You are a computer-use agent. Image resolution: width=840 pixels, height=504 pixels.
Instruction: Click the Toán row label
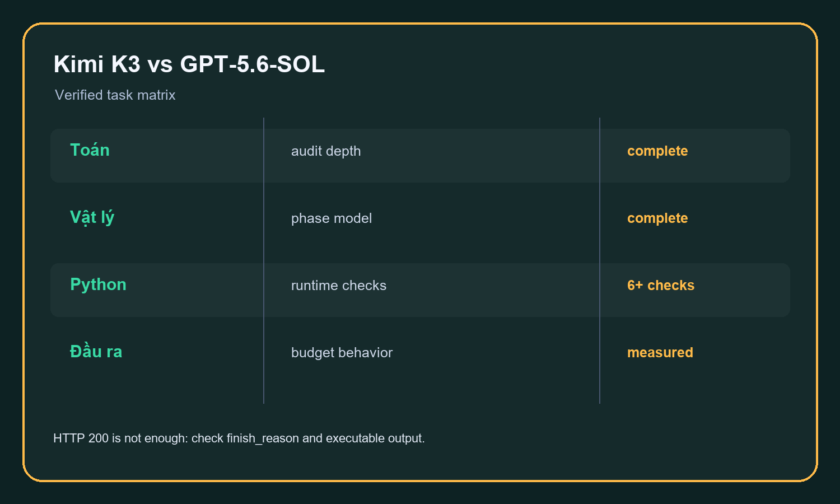(90, 150)
